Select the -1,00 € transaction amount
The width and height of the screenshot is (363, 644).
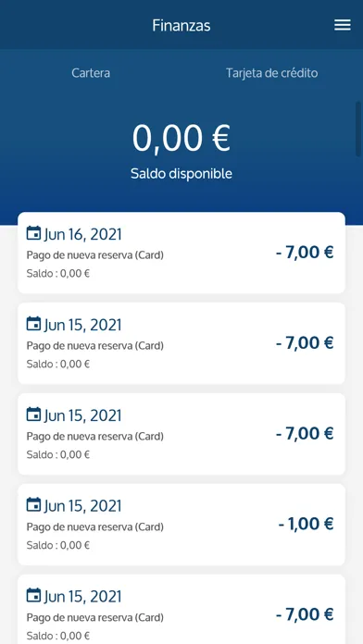pyautogui.click(x=306, y=524)
